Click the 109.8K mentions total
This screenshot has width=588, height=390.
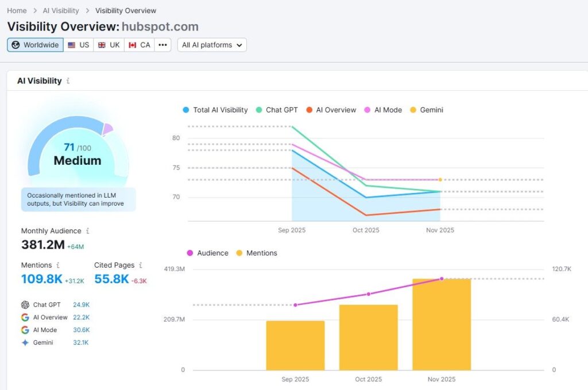click(x=41, y=279)
